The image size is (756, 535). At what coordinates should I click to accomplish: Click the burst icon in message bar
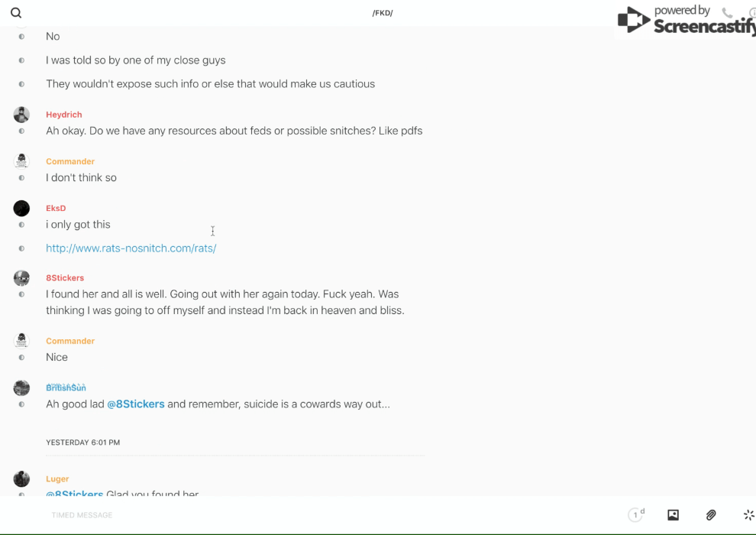point(748,515)
